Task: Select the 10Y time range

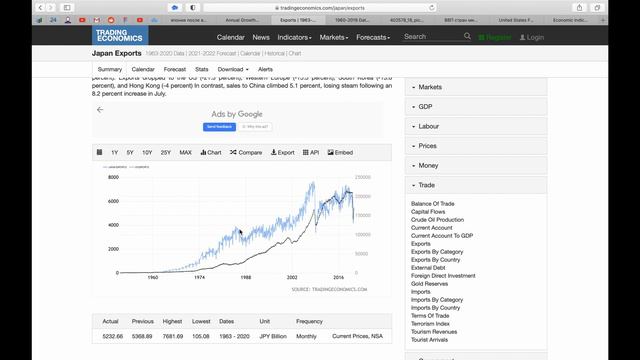Action: tap(147, 152)
